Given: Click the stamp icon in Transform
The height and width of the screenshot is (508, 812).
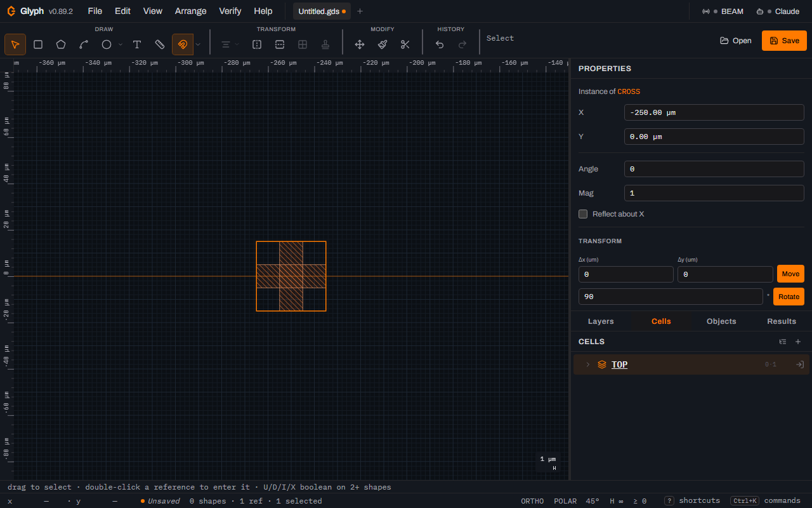Looking at the screenshot, I should coord(325,44).
